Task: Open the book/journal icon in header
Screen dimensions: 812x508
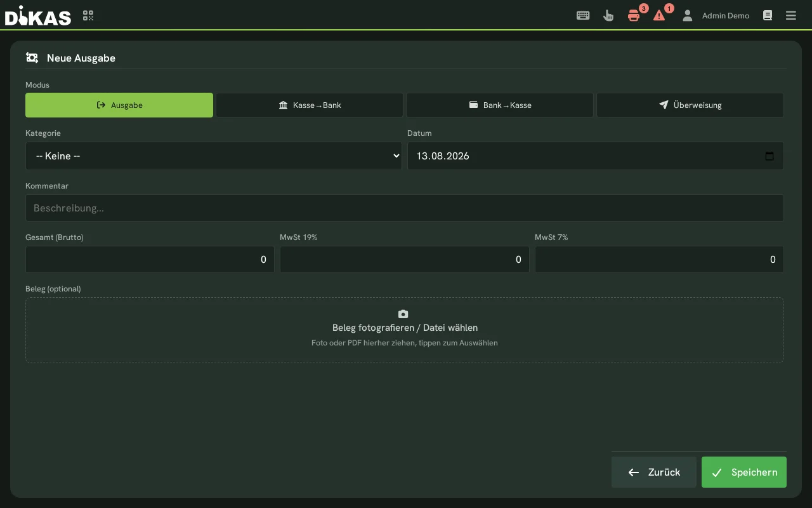Action: click(x=768, y=15)
